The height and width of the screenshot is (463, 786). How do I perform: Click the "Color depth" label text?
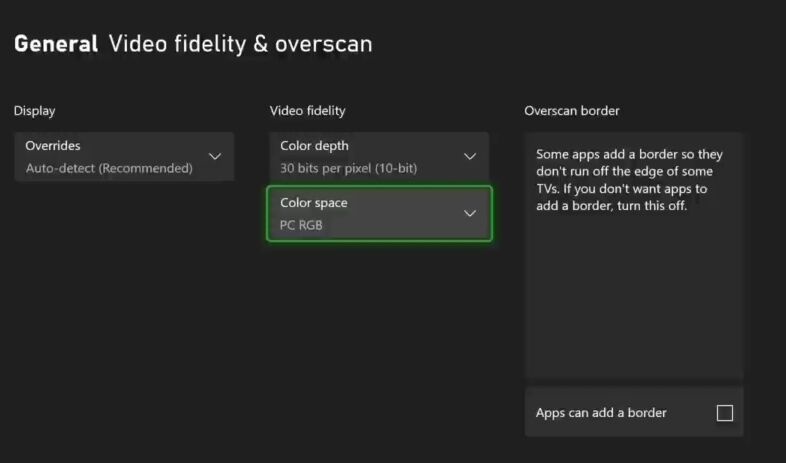tap(314, 146)
